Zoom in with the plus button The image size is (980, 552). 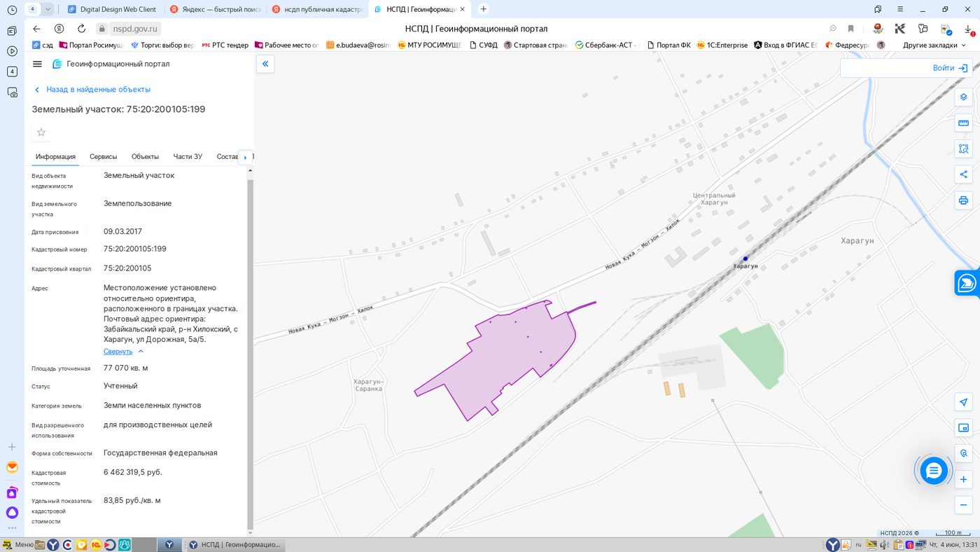coord(963,480)
